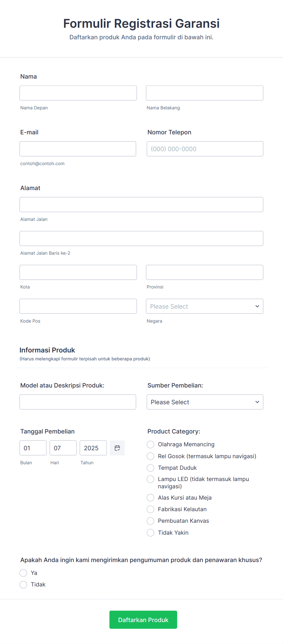Focus the E-mail input field
The image size is (283, 644).
pyautogui.click(x=78, y=149)
